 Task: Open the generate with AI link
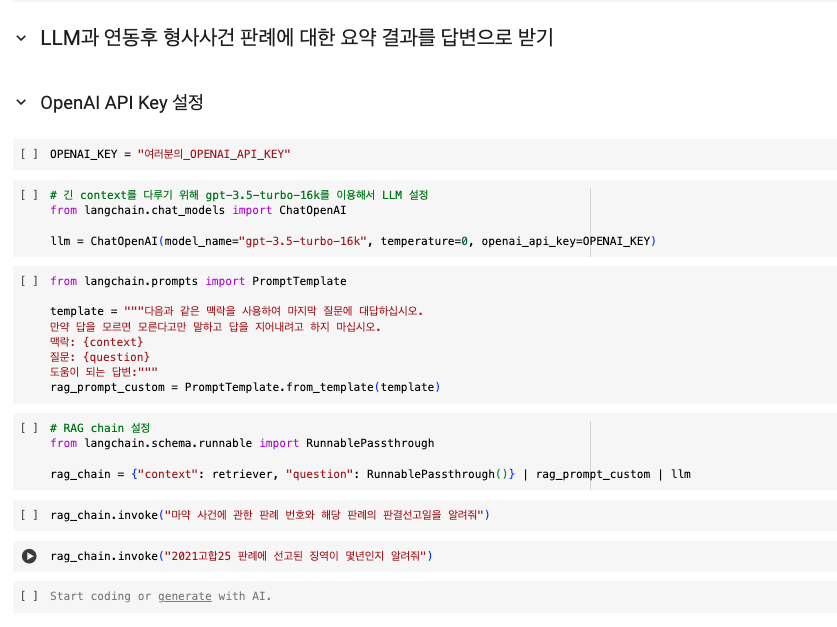(x=185, y=596)
